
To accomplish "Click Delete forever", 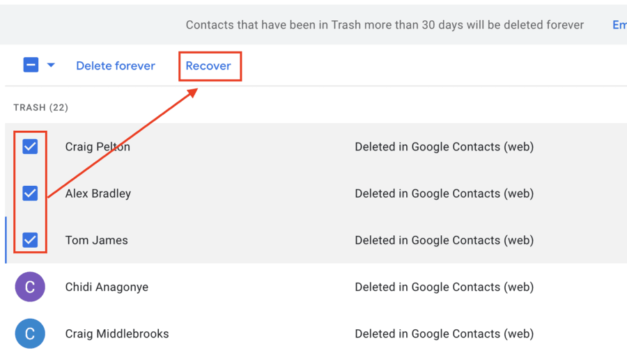I will (x=116, y=66).
